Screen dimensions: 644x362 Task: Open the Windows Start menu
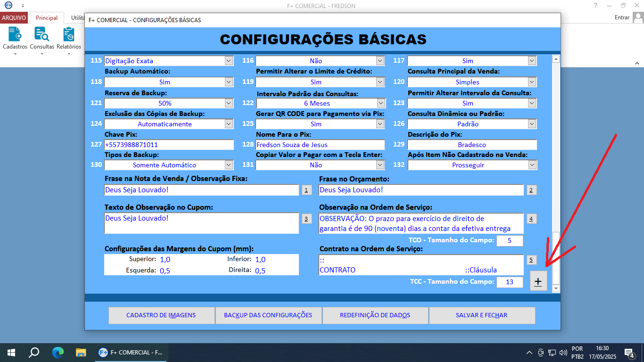pos(10,352)
